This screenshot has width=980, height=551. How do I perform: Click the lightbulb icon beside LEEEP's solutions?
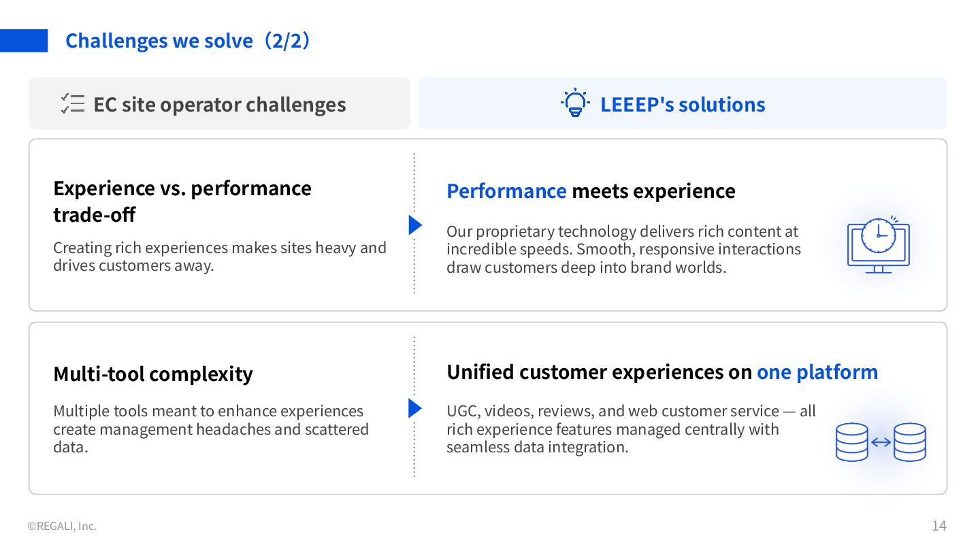click(575, 103)
